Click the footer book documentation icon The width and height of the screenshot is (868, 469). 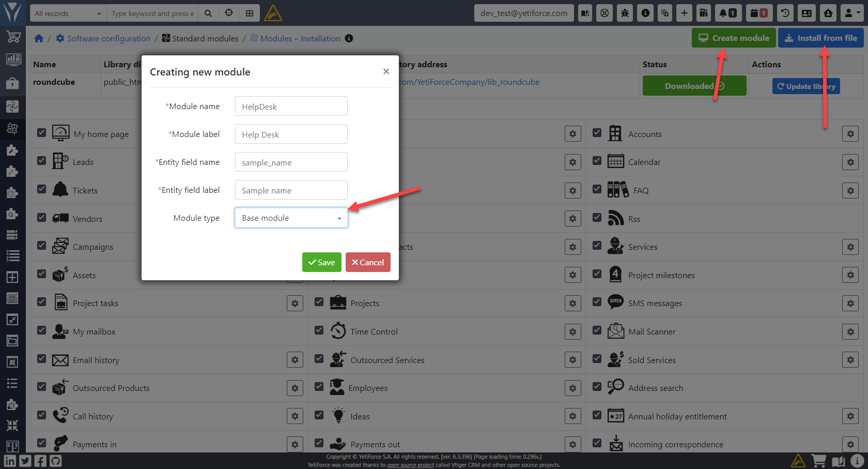pos(838,461)
